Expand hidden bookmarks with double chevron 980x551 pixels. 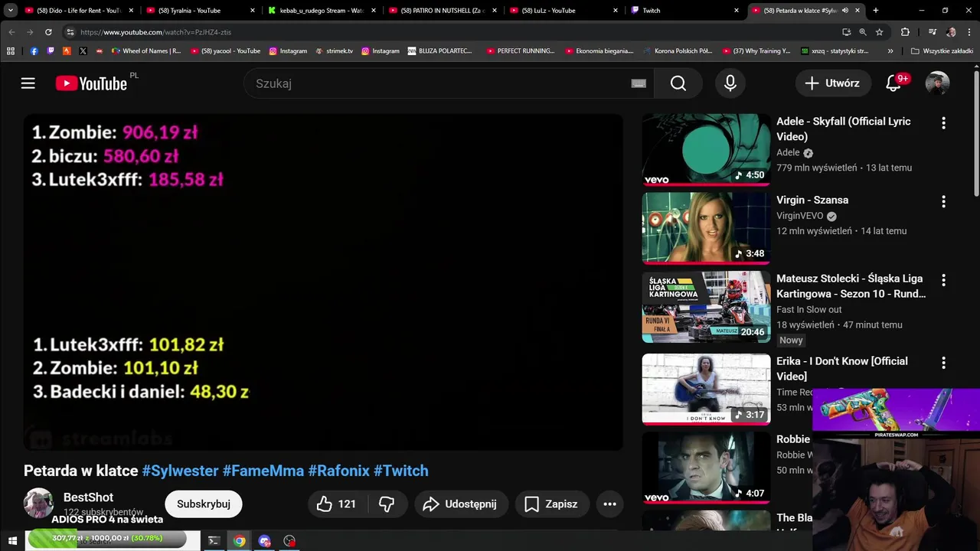click(x=890, y=51)
